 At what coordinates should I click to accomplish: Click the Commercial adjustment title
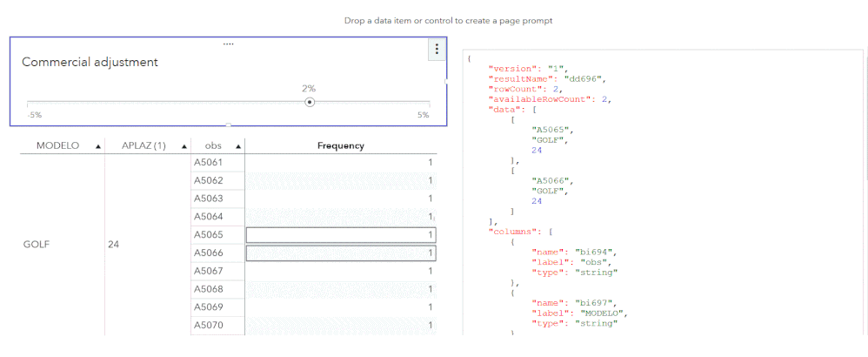pos(90,62)
